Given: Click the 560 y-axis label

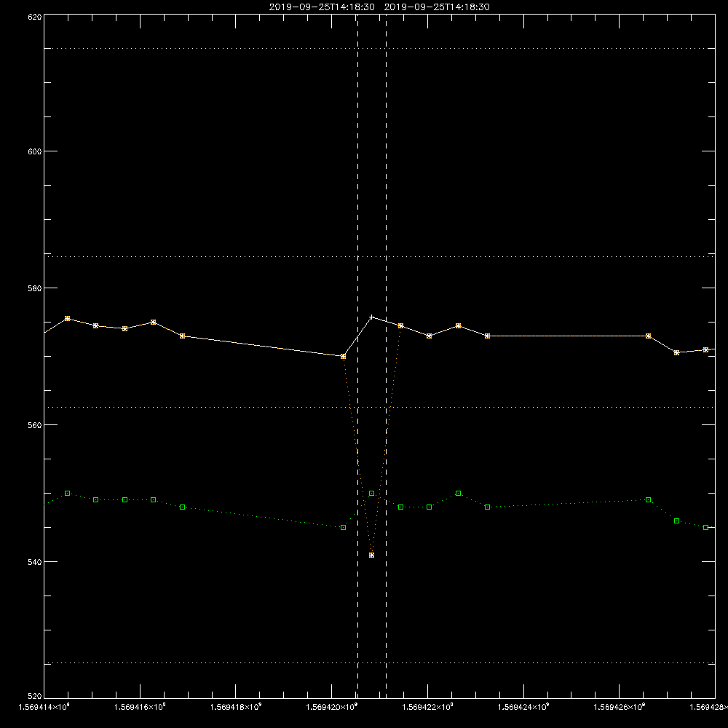Looking at the screenshot, I should coord(35,425).
